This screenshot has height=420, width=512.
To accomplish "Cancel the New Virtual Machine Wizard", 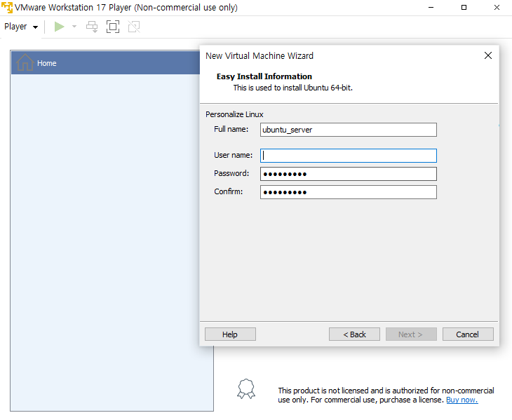I will point(468,334).
